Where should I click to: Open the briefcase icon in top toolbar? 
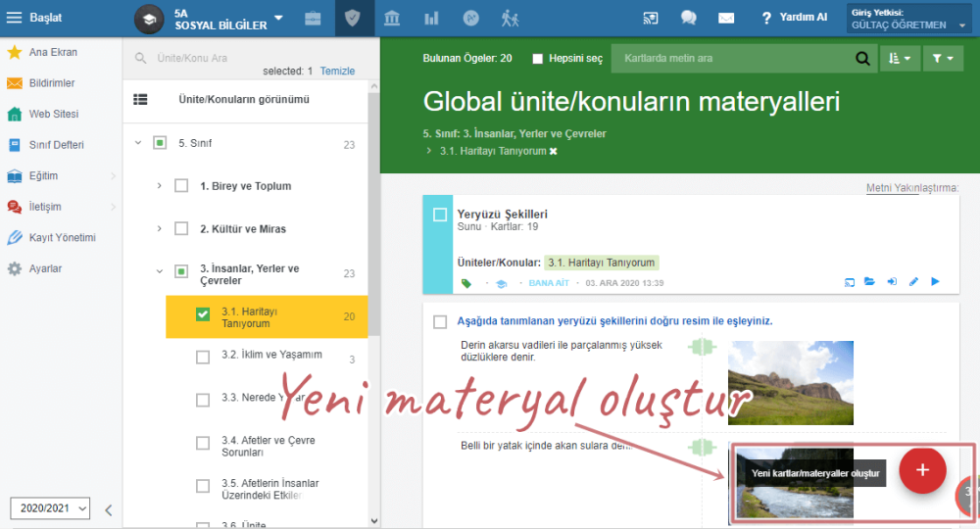pos(313,19)
